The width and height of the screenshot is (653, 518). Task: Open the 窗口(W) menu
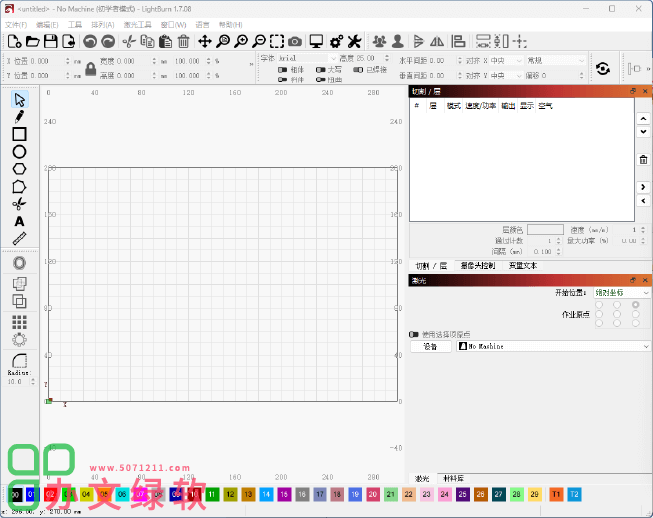tap(173, 25)
